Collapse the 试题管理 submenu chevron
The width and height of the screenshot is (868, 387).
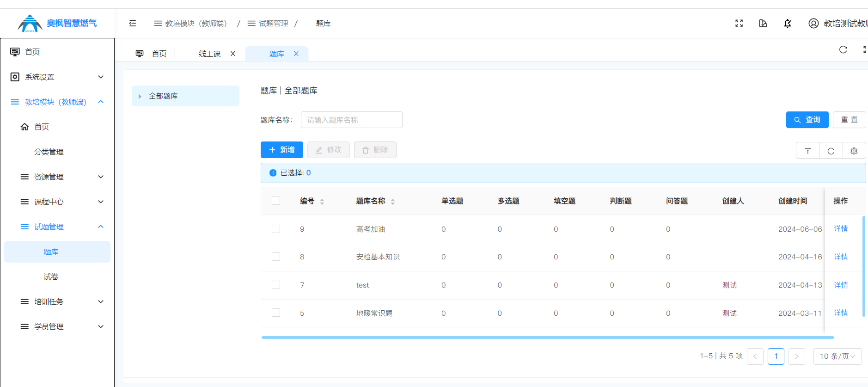(101, 227)
